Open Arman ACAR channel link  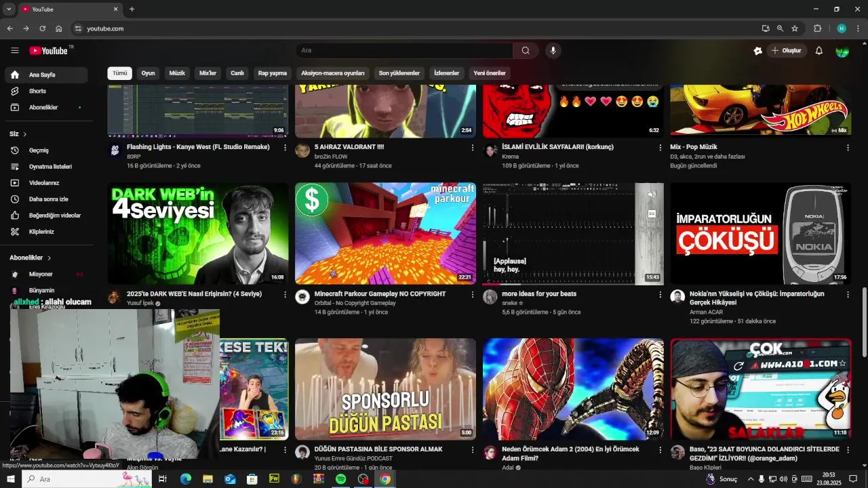click(x=706, y=312)
